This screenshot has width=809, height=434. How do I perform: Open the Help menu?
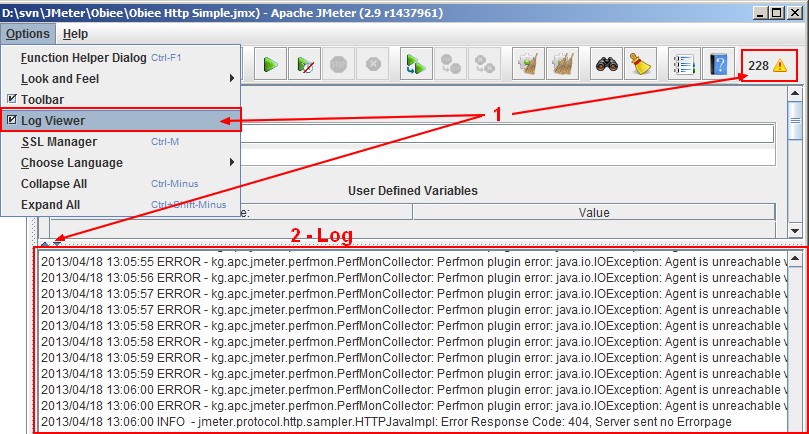point(75,33)
